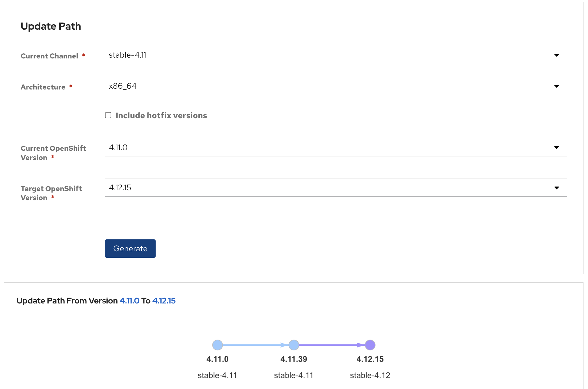Screen dimensions: 588x389
Task: Expand the Architecture selector
Action: [x=336, y=86]
